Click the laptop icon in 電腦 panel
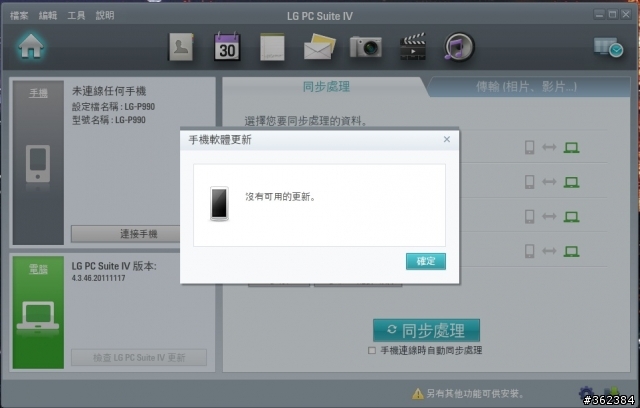The image size is (640, 408). [38, 315]
